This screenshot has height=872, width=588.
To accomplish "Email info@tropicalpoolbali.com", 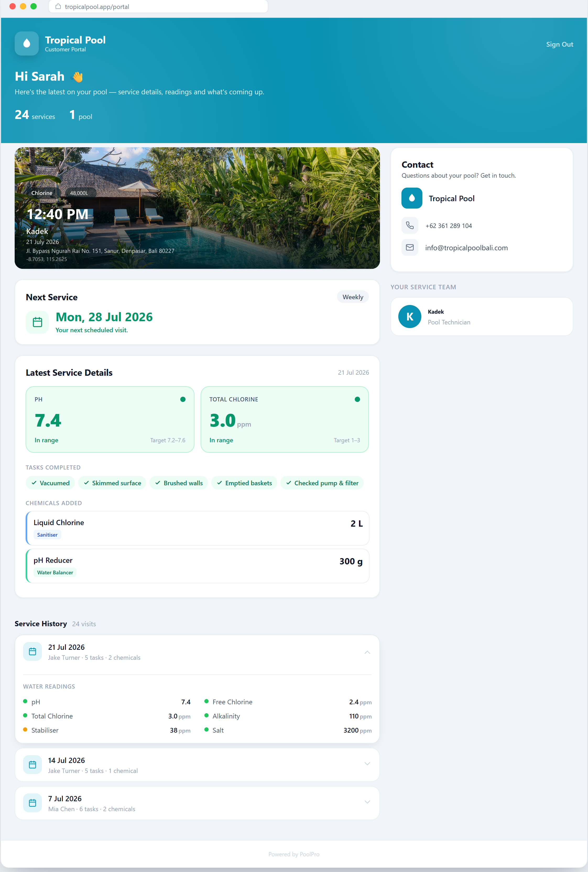I will click(466, 248).
